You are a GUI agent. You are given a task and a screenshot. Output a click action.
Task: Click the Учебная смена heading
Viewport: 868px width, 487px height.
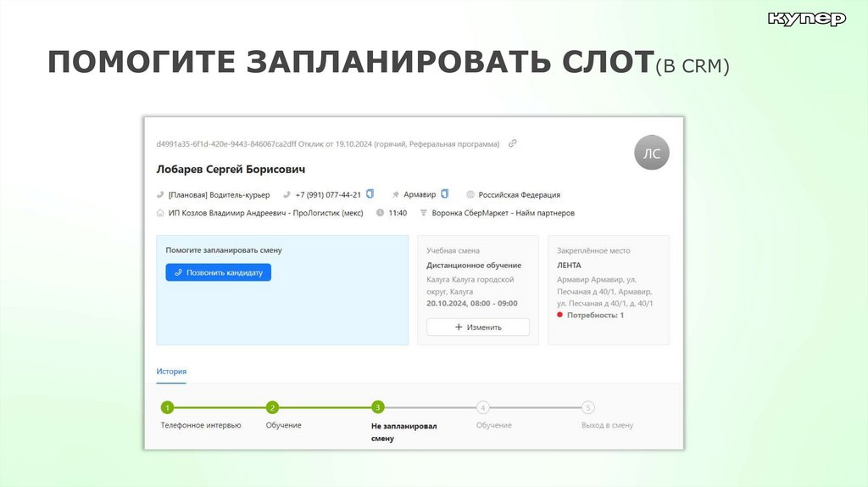[x=453, y=250]
